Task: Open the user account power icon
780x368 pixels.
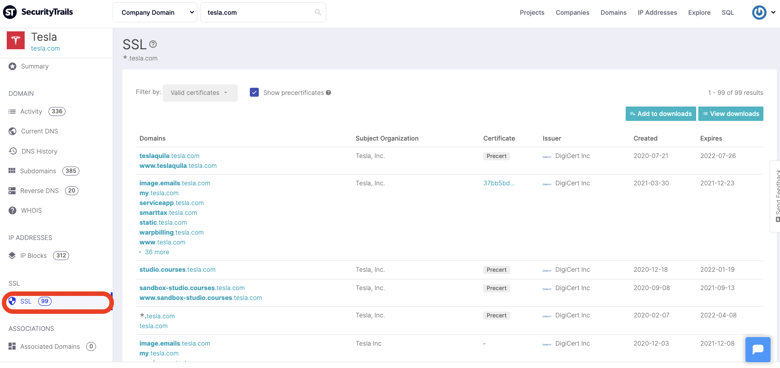Action: [759, 12]
